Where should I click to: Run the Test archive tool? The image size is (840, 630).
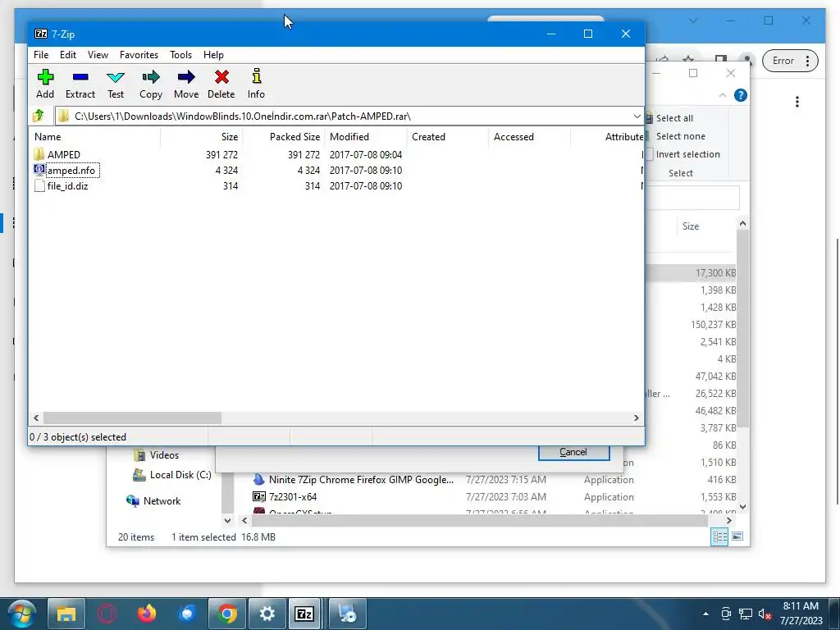point(115,84)
